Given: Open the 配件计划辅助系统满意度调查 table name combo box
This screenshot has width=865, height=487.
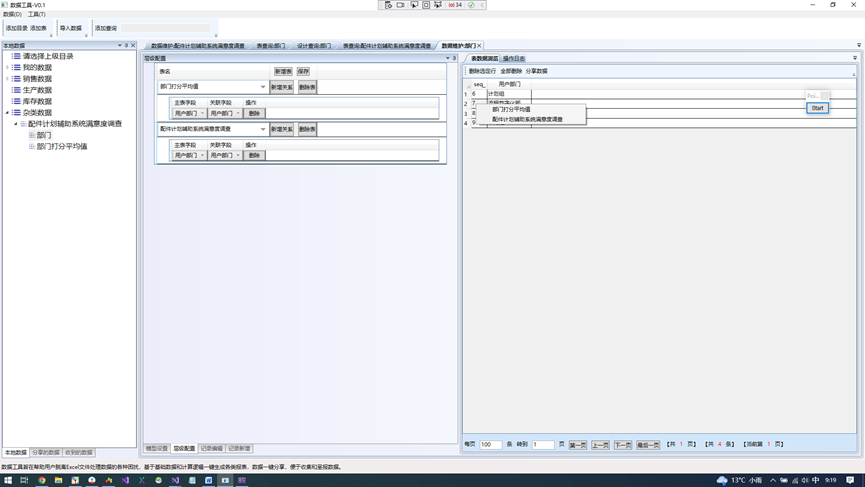Looking at the screenshot, I should click(x=212, y=129).
